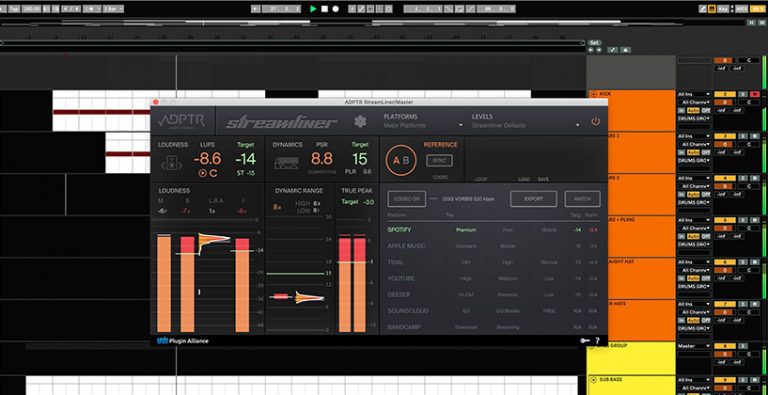Toggle the draw mode pencil icon near Key

pyautogui.click(x=703, y=9)
